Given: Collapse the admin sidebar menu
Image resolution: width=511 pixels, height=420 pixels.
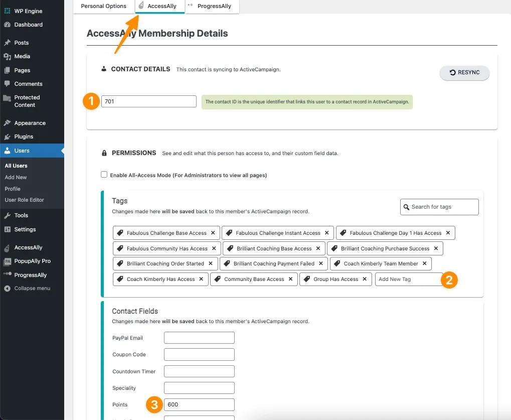Looking at the screenshot, I should [x=32, y=289].
